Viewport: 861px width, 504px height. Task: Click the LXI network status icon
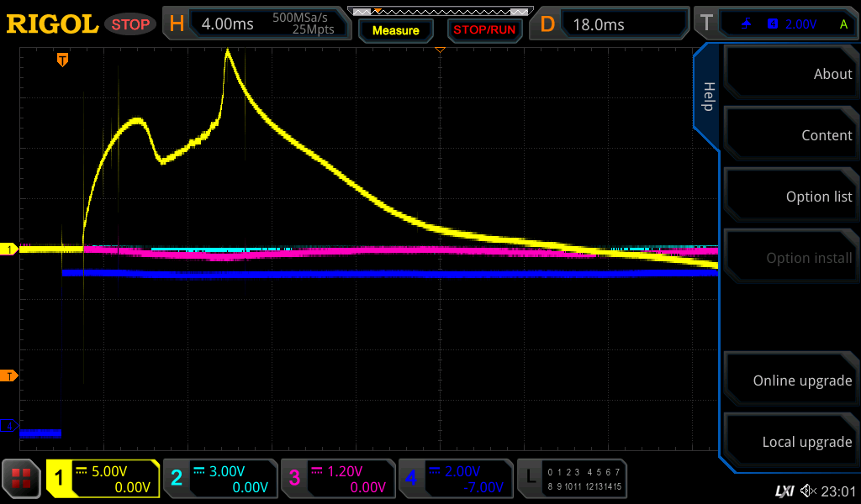pyautogui.click(x=784, y=491)
